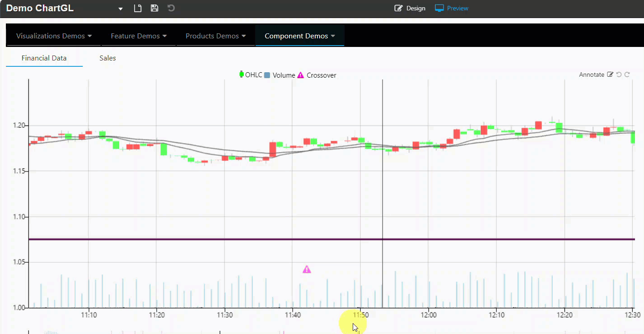Image resolution: width=644 pixels, height=334 pixels.
Task: Click the revert icon in top toolbar
Action: 171,8
